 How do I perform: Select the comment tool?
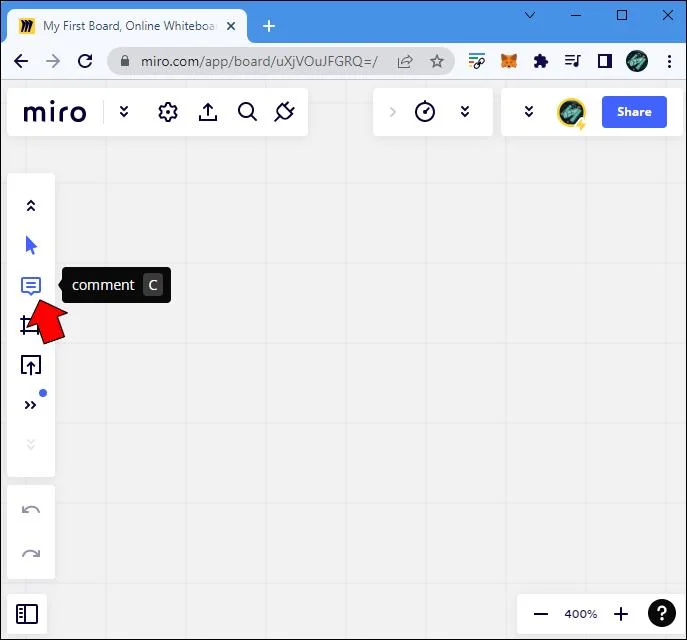coord(31,286)
